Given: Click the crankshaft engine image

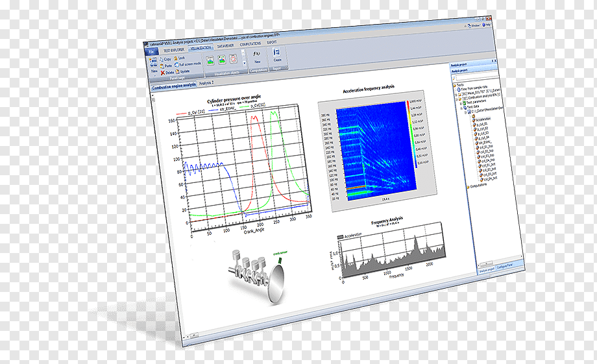Looking at the screenshot, I should pyautogui.click(x=257, y=276).
